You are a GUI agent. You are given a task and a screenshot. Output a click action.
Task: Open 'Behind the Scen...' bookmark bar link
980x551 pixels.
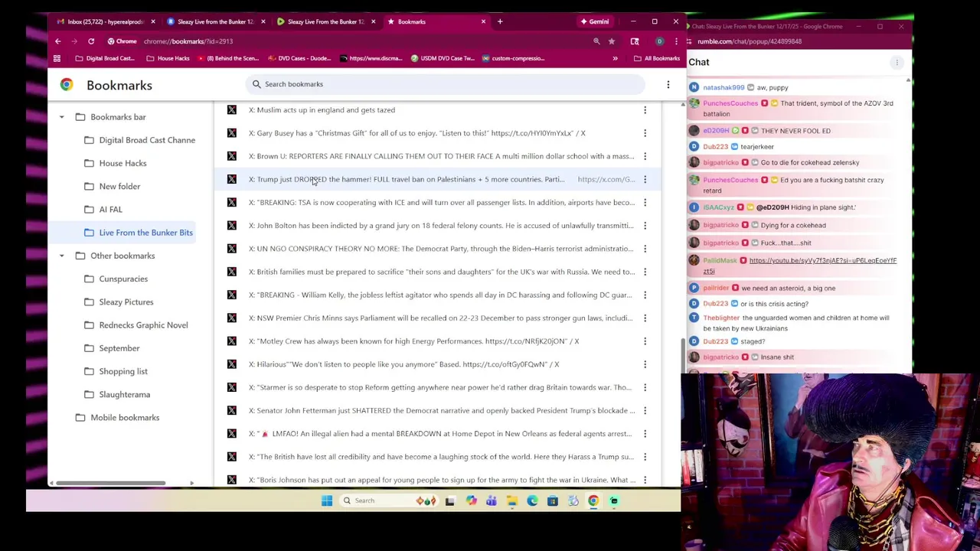point(227,58)
